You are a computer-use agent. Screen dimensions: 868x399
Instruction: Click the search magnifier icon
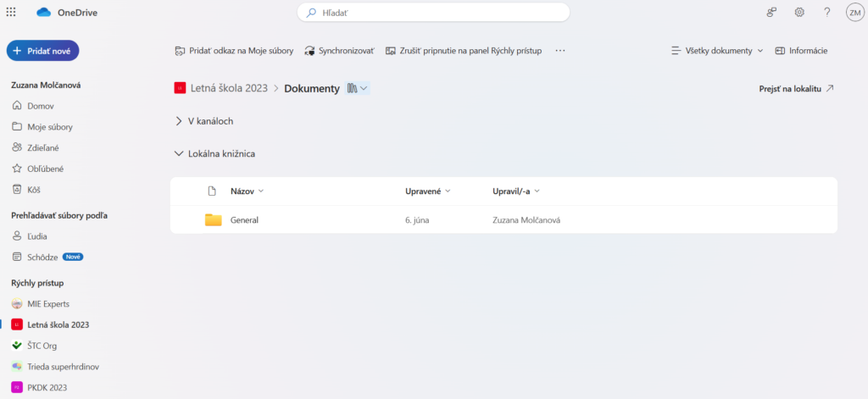(312, 12)
